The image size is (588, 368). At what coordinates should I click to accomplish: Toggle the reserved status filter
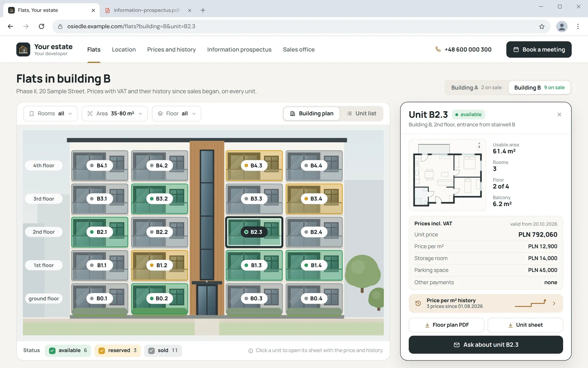pyautogui.click(x=118, y=350)
